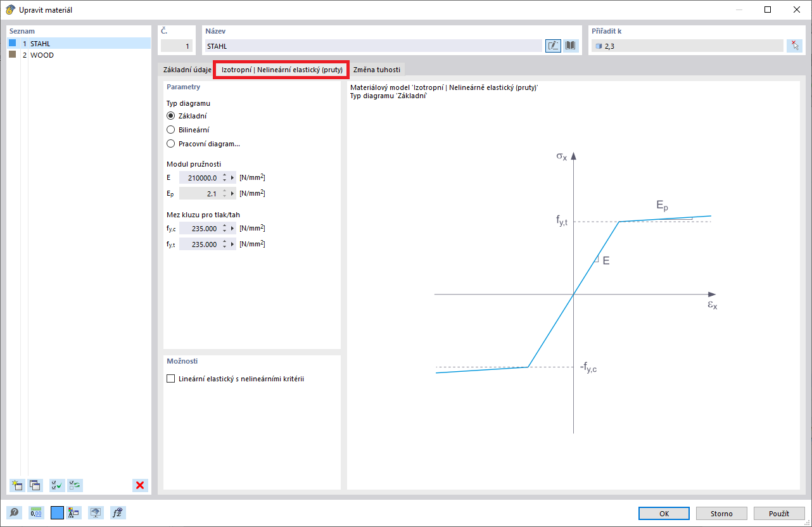Adjust the fy,t spinner arrows
812x527 pixels.
coord(224,244)
